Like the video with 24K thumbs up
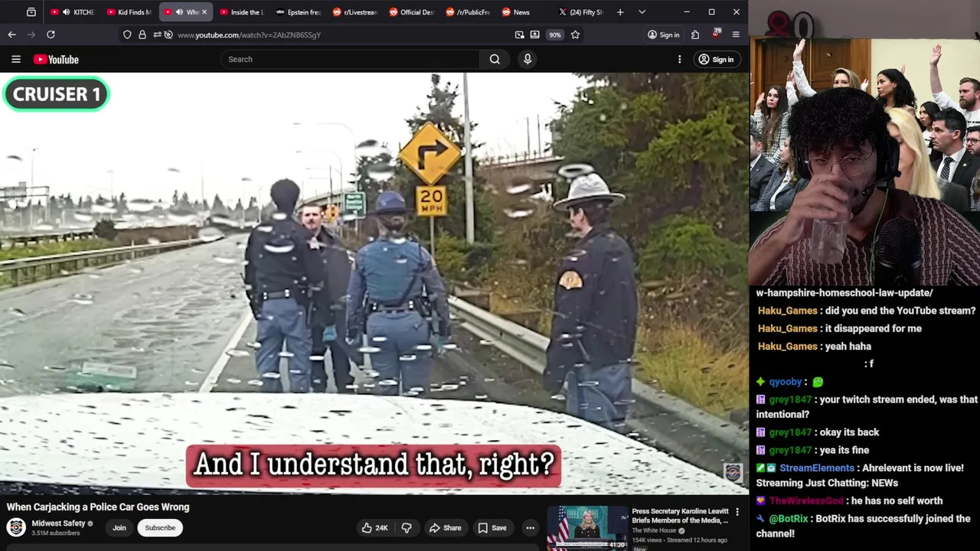Image resolution: width=980 pixels, height=551 pixels. [375, 527]
